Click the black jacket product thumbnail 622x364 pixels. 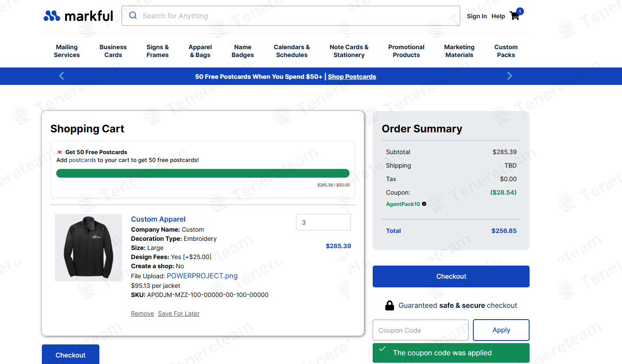click(x=88, y=247)
